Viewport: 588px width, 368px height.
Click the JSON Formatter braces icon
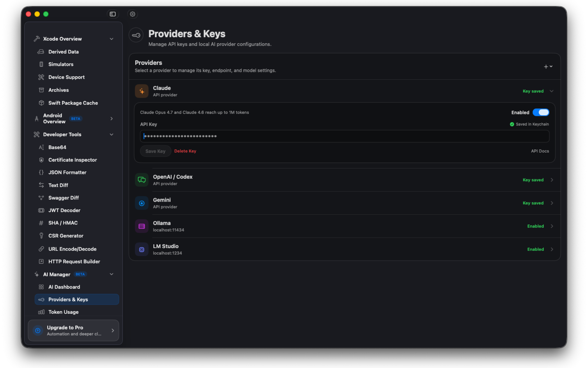pos(41,172)
